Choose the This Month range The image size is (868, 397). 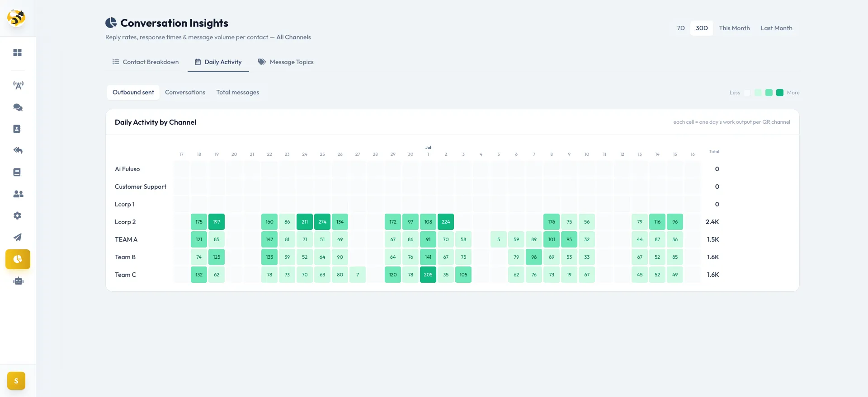click(734, 28)
